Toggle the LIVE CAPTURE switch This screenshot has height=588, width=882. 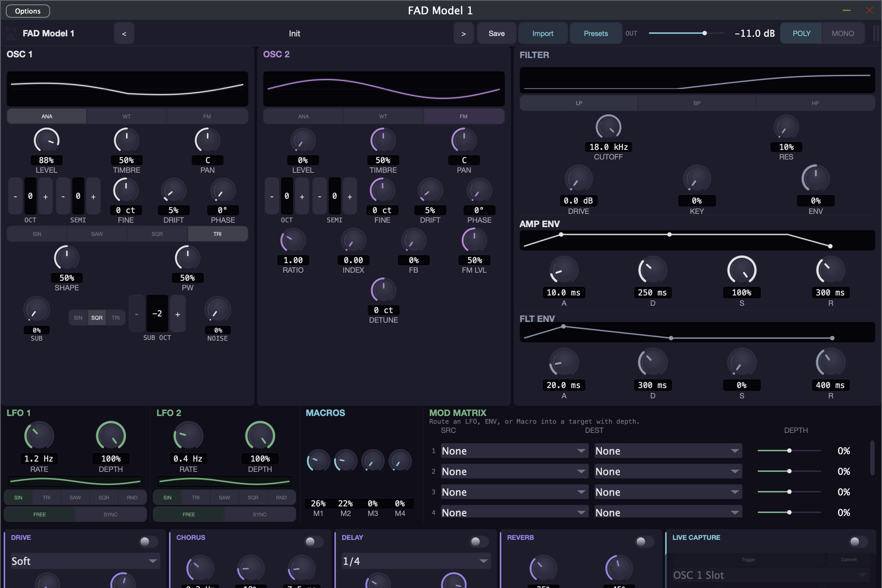(858, 541)
